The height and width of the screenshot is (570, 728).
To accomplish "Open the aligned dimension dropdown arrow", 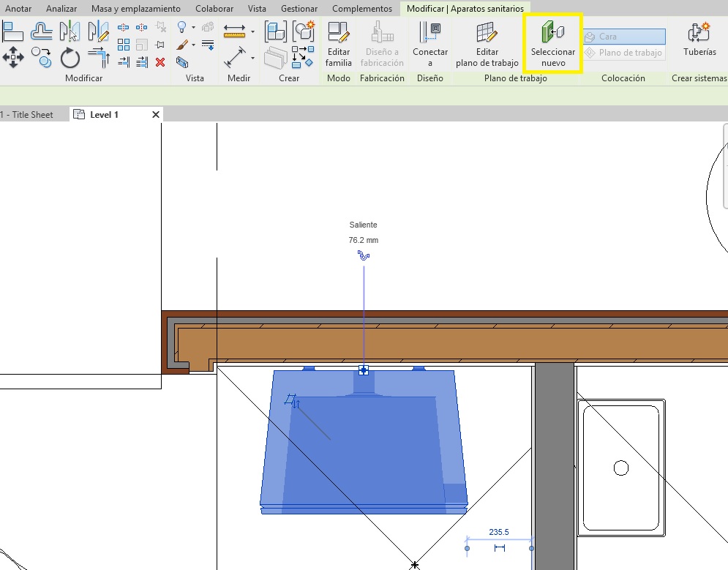I will tap(252, 57).
